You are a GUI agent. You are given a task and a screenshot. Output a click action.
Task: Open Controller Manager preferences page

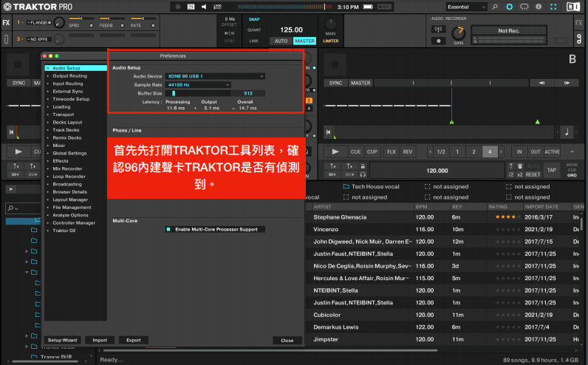pyautogui.click(x=74, y=223)
